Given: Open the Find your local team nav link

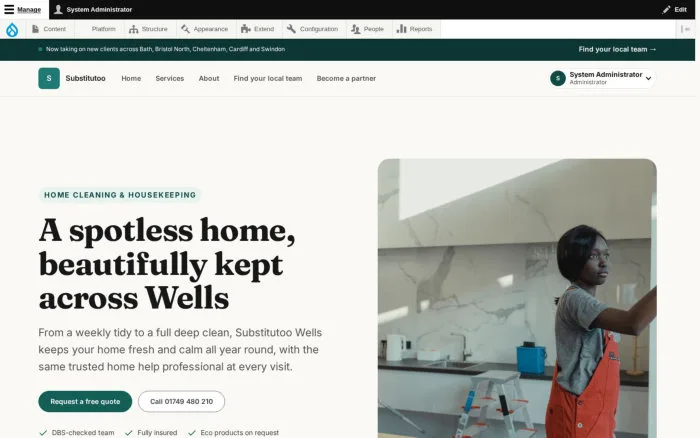Looking at the screenshot, I should 268,78.
